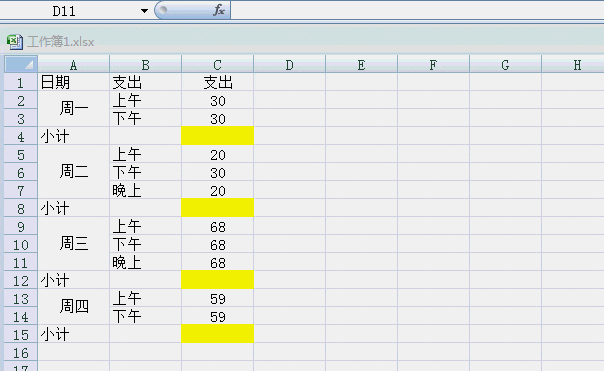604x371 pixels.
Task: Click yellow subtotal cell C4
Action: (x=217, y=136)
